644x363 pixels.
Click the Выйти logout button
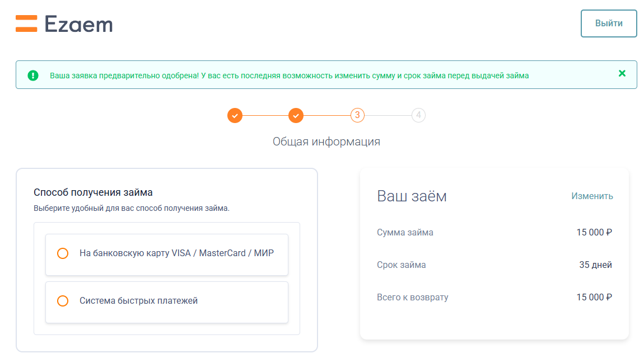point(609,23)
